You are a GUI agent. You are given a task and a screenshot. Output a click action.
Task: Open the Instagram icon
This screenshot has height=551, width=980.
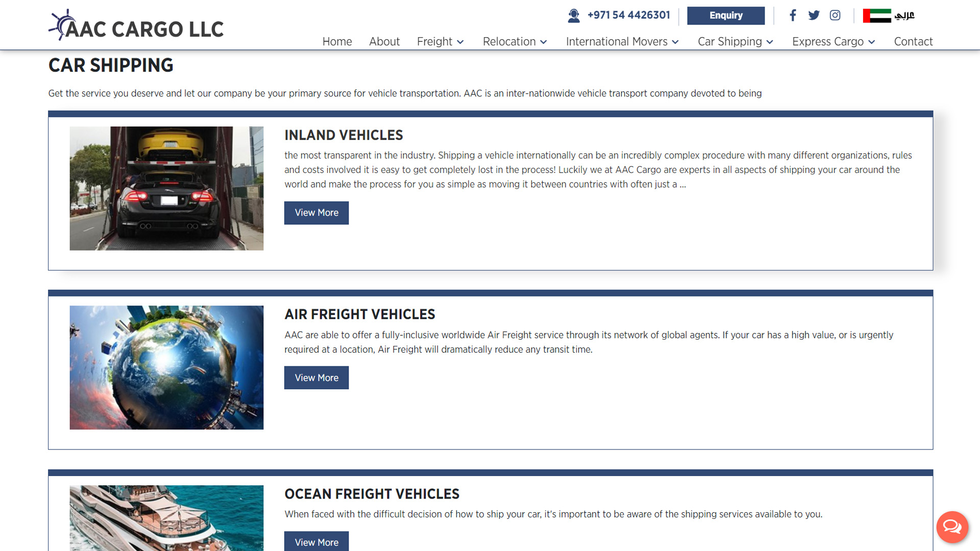[x=835, y=15]
